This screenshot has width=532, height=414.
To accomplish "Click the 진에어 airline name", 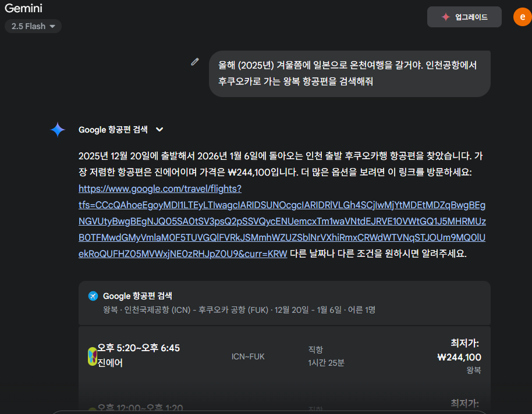I will [110, 363].
